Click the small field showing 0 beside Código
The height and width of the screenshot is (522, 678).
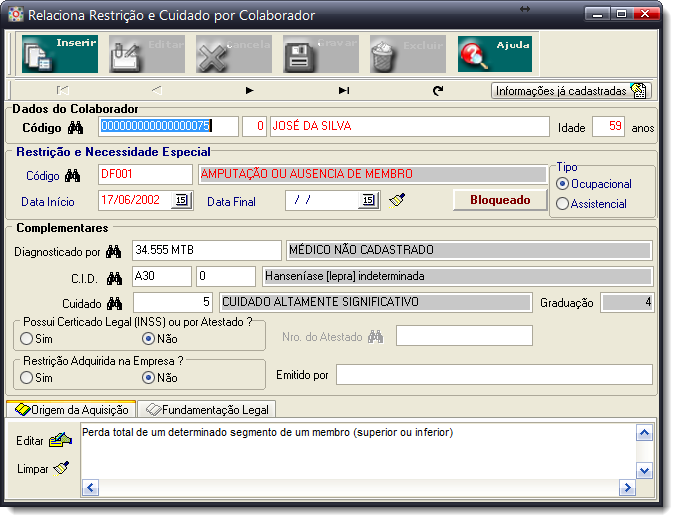point(254,126)
